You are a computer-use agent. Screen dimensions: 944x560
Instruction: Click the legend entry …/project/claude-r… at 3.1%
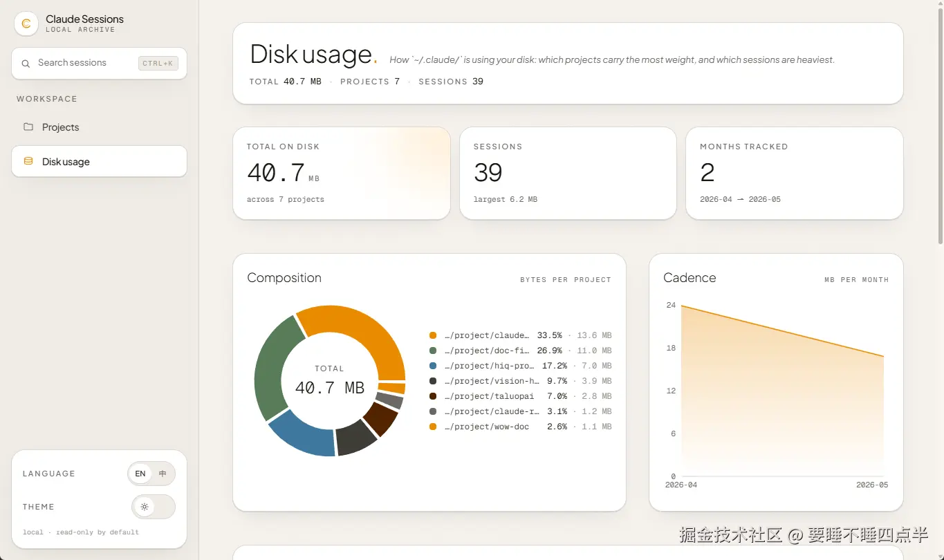(x=520, y=411)
